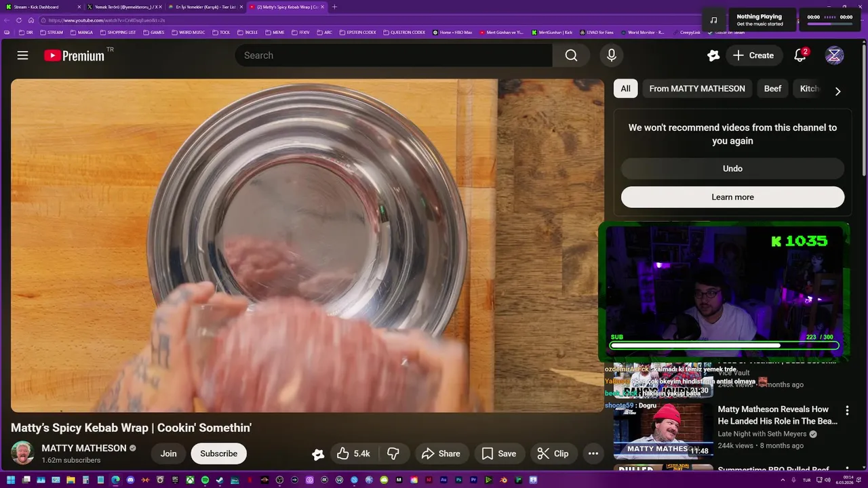868x488 pixels.
Task: Open Discord from the taskbar
Action: pos(130,480)
